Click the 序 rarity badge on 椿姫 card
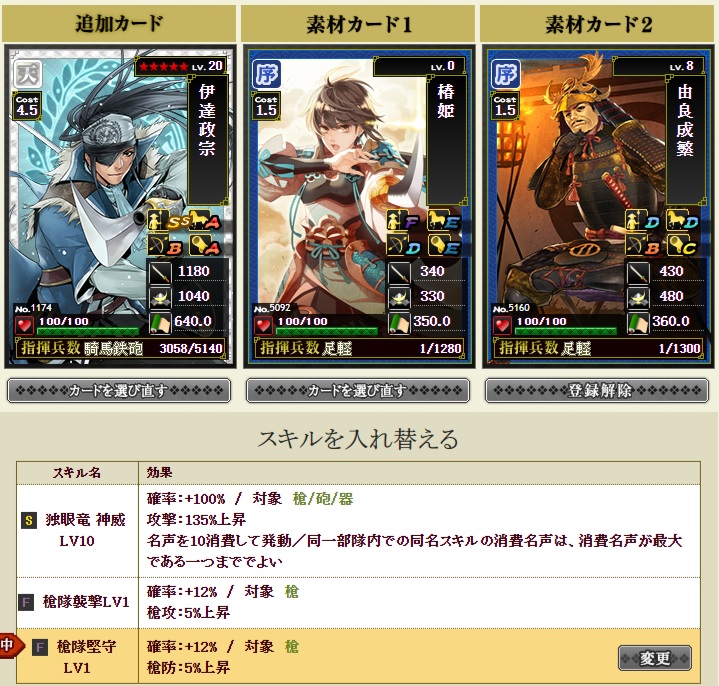 [266, 73]
